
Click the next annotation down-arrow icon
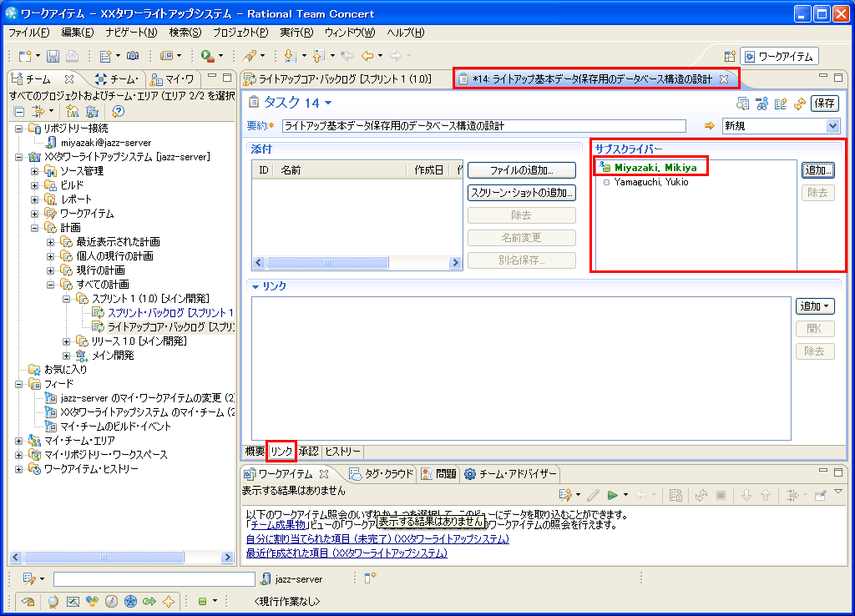(x=291, y=56)
